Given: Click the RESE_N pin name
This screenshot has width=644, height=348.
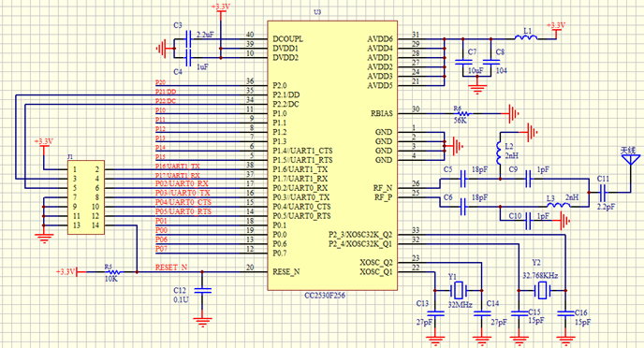Looking at the screenshot, I should click(x=286, y=271).
